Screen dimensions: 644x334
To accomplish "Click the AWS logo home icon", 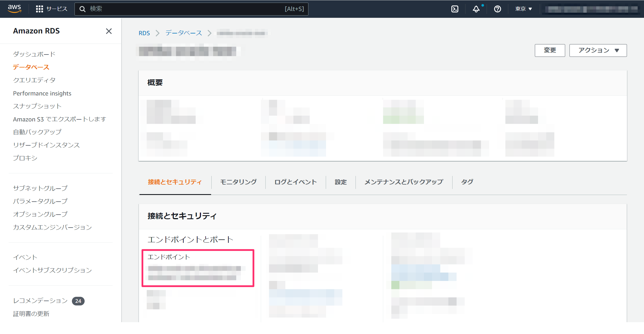I will [x=14, y=9].
